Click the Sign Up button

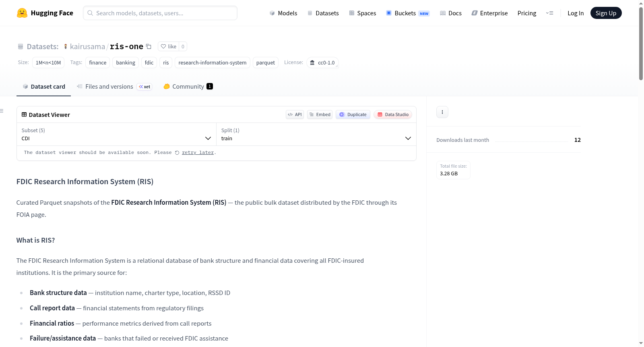click(x=606, y=13)
